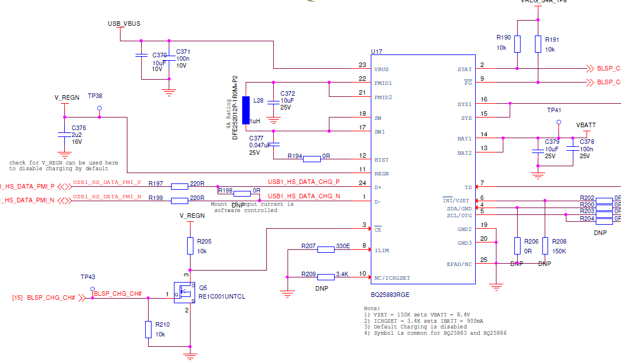Select resistor R194 0R symbol
The width and height of the screenshot is (621, 364).
[x=312, y=159]
